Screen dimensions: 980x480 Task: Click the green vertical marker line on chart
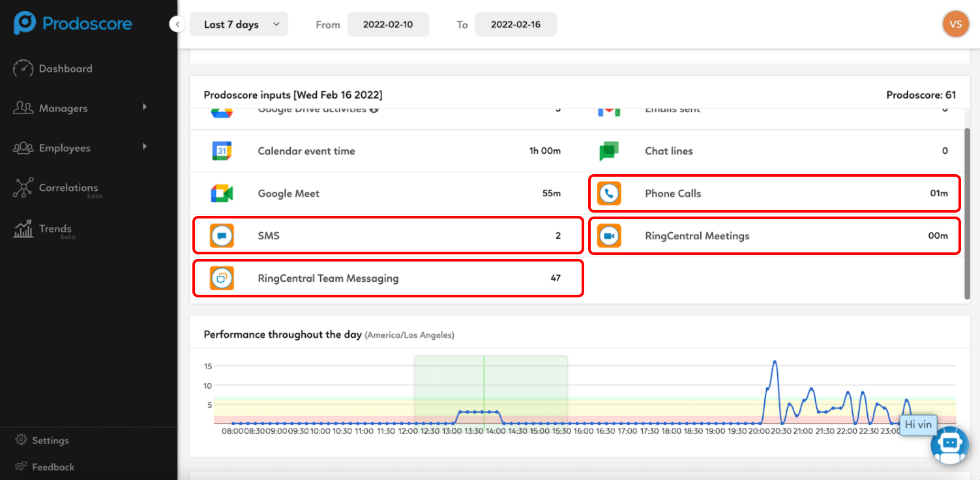(x=484, y=389)
